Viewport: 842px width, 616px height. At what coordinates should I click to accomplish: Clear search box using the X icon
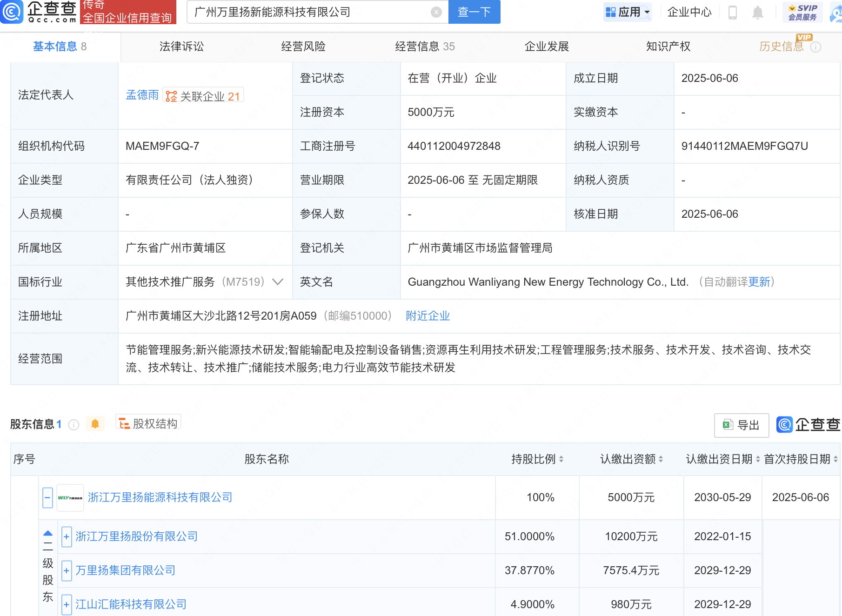click(435, 12)
